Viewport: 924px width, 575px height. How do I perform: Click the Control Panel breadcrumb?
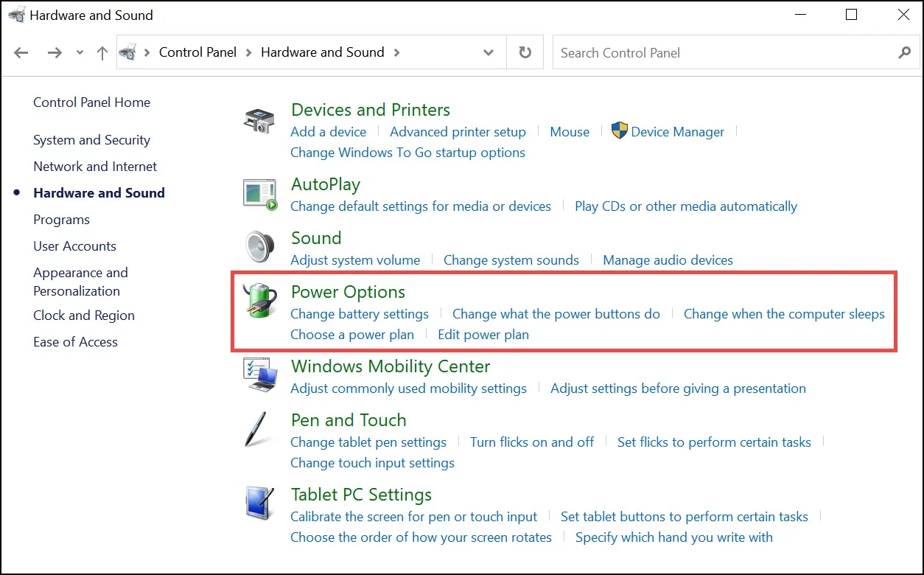tap(198, 52)
